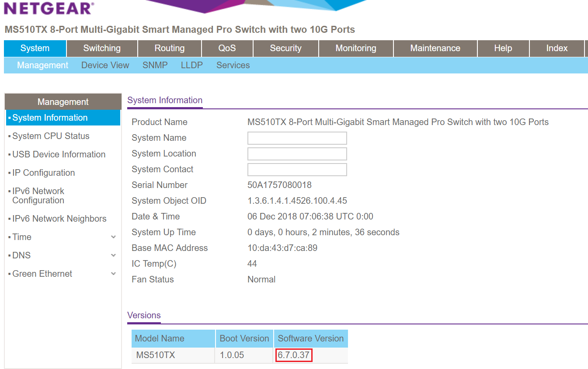The height and width of the screenshot is (369, 588).
Task: Click the System Up Time value
Action: (x=324, y=232)
